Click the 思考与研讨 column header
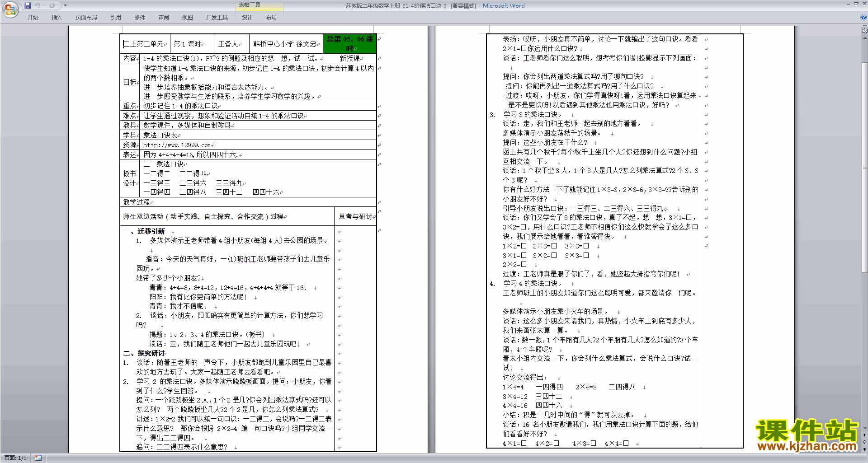The height and width of the screenshot is (463, 868). point(356,217)
